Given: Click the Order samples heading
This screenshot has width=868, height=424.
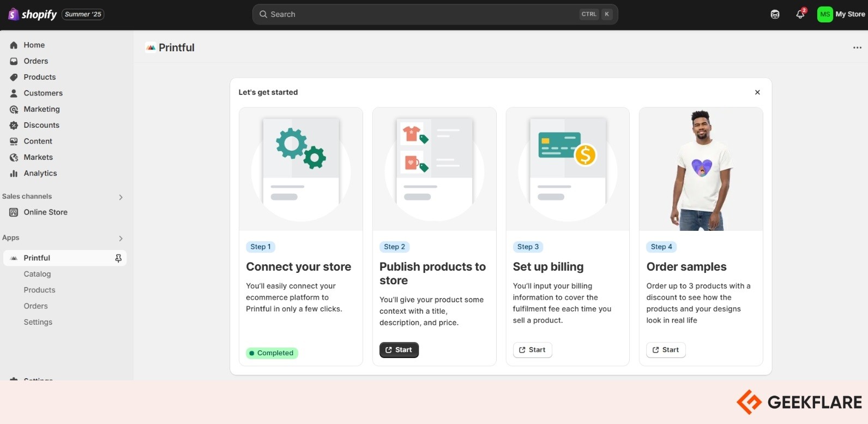Looking at the screenshot, I should (x=686, y=267).
